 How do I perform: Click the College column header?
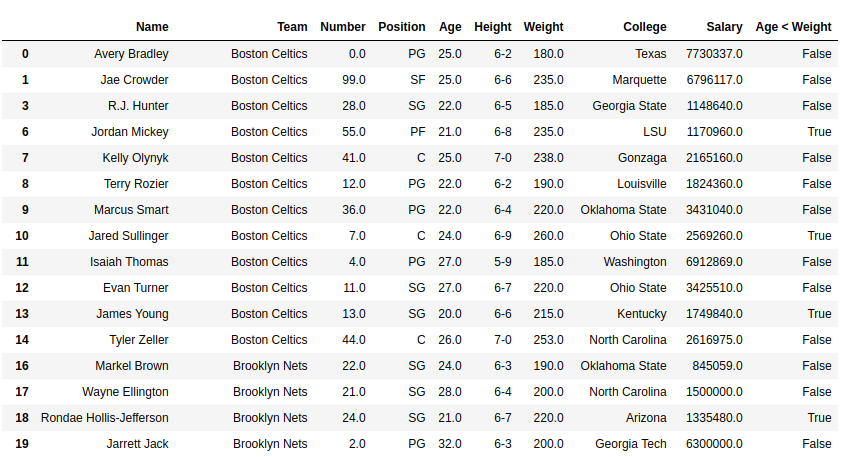point(644,27)
